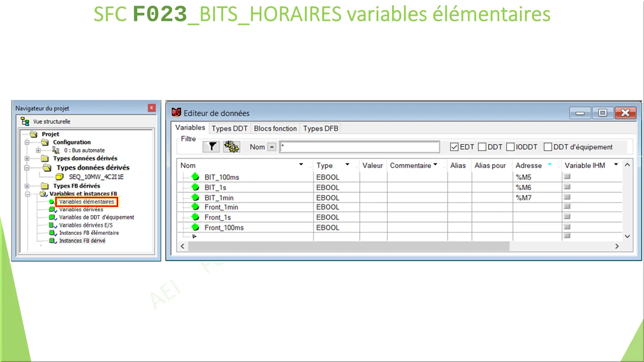Open the Nom column sort dropdown
644x362 pixels.
click(x=301, y=165)
